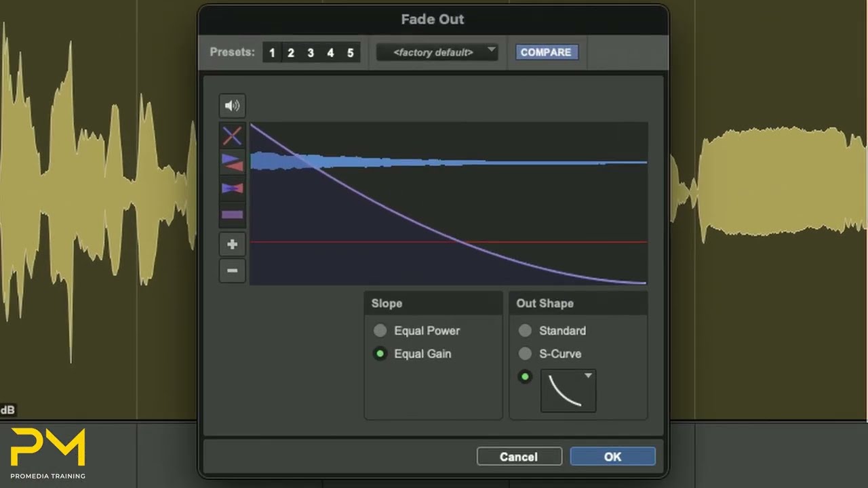Zoom out waveform with minus button
The width and height of the screenshot is (868, 488).
[x=232, y=270]
